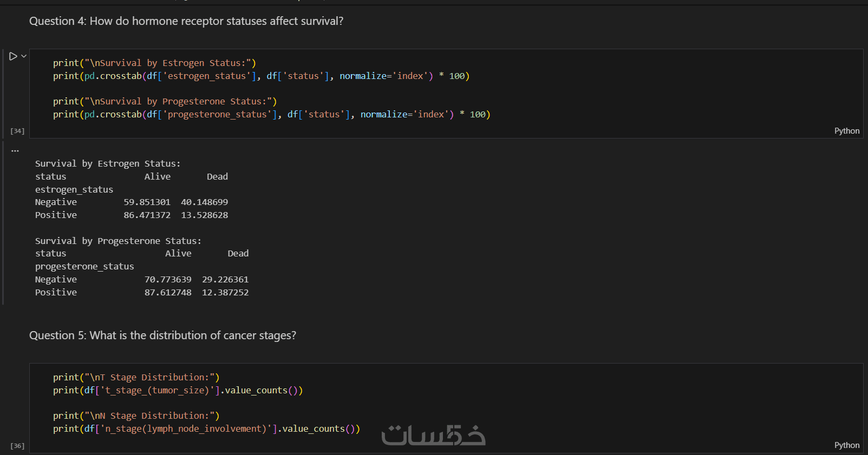The height and width of the screenshot is (455, 868).
Task: Click into the T Stage value_counts code line
Action: [x=178, y=391]
